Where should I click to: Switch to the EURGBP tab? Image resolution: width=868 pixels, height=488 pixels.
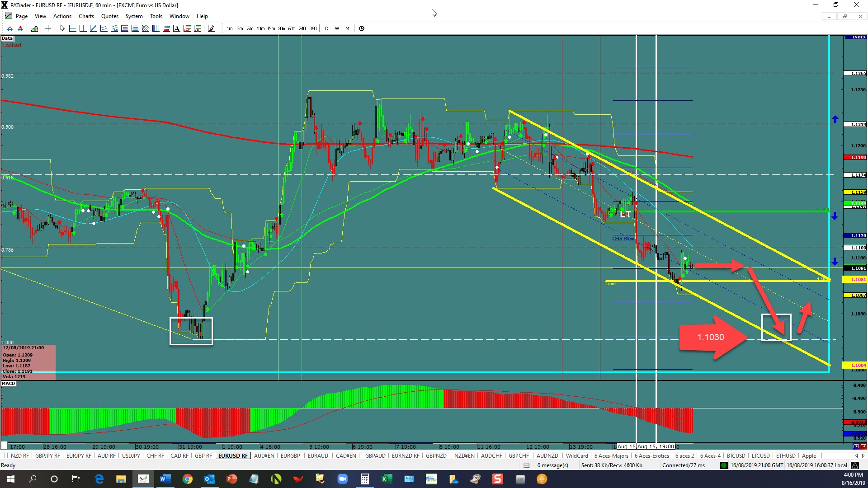[x=290, y=456]
